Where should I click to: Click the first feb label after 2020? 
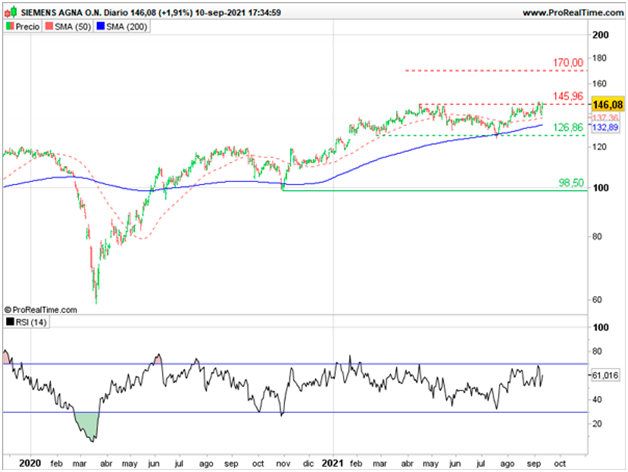(x=56, y=464)
